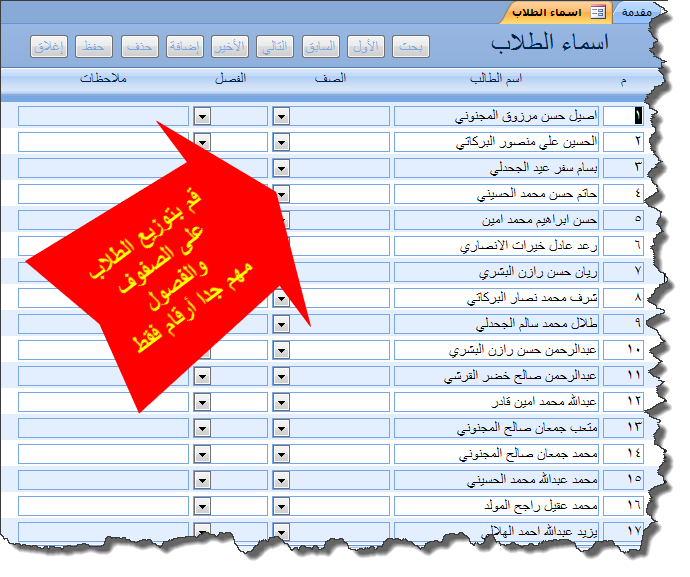This screenshot has width=690, height=577.
Task: Expand الصف dropdown for الحسين علي منصور البركاتي
Action: [x=281, y=142]
